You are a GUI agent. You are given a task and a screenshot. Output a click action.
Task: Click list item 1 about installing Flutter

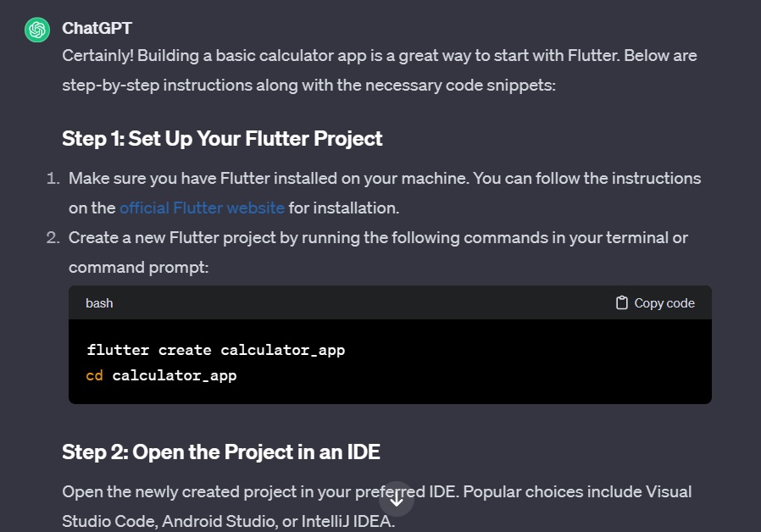click(x=384, y=192)
